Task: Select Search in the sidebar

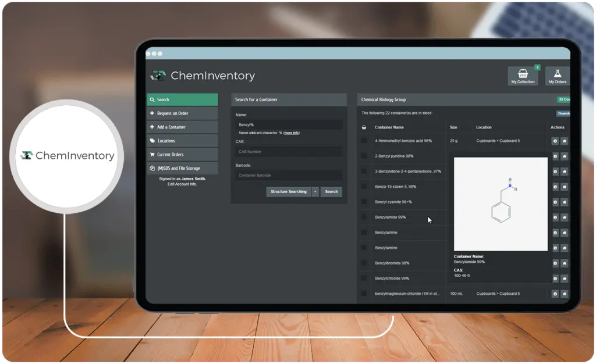Action: pyautogui.click(x=182, y=99)
